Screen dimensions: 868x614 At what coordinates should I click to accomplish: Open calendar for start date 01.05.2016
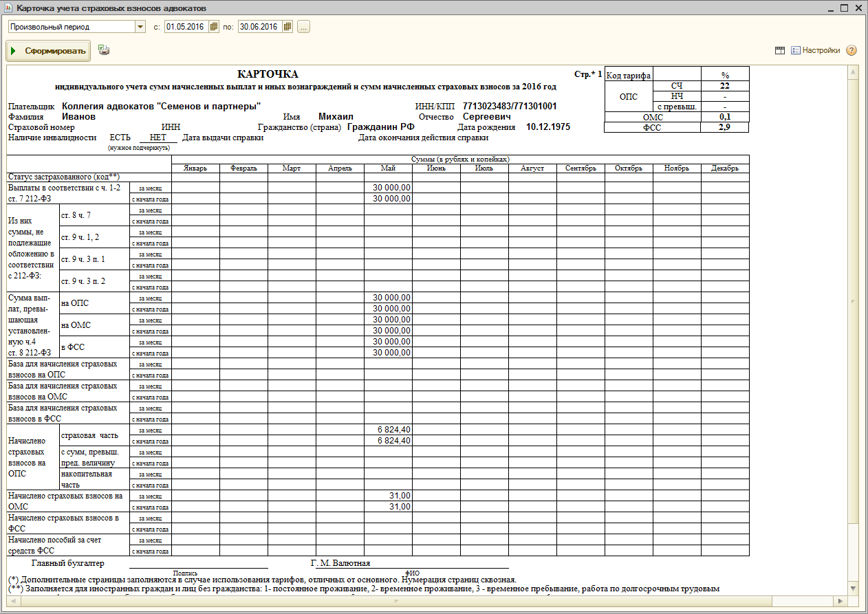[x=214, y=27]
